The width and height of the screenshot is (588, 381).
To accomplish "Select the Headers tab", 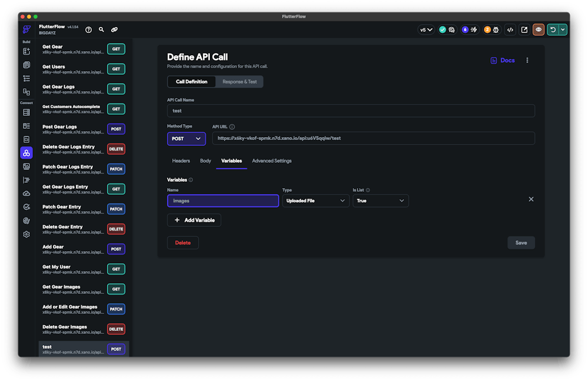I will (x=181, y=161).
